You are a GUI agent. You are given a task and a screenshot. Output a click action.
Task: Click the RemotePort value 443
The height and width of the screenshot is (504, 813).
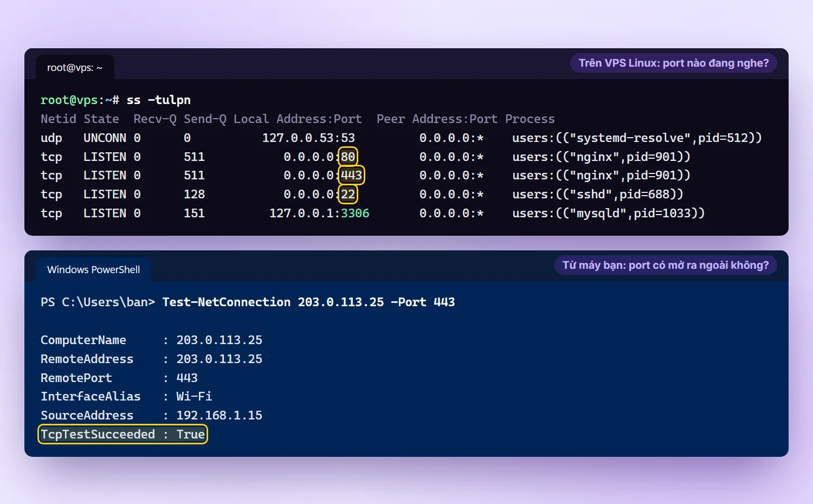tap(187, 378)
